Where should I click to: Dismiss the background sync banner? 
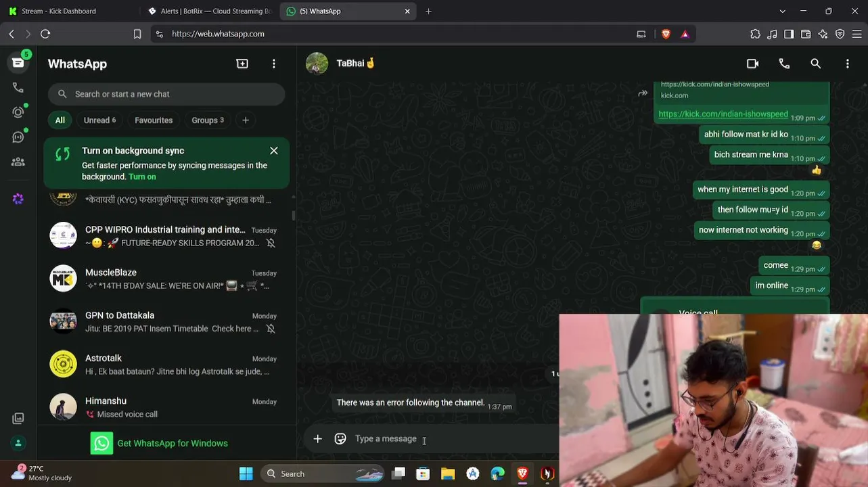pos(274,151)
